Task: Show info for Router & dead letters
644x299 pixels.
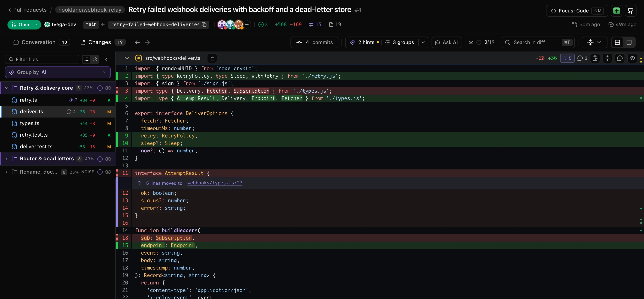Action: [x=100, y=159]
